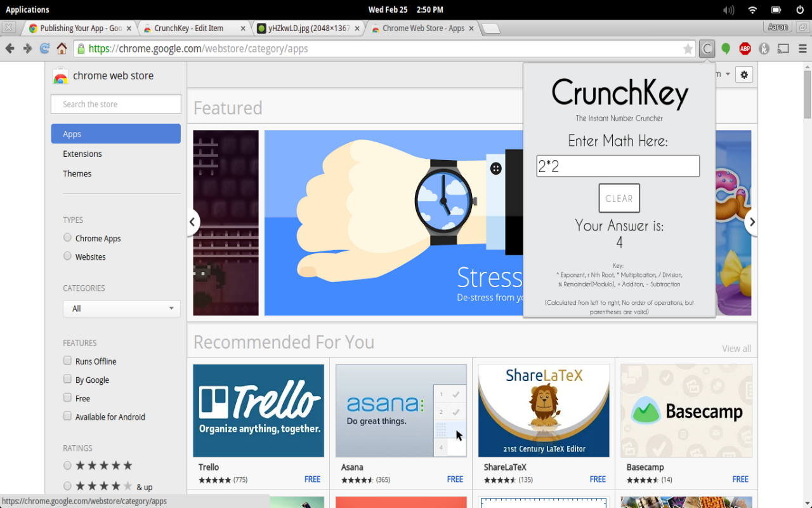
Task: Enable the Runs Offline checkbox
Action: click(67, 361)
